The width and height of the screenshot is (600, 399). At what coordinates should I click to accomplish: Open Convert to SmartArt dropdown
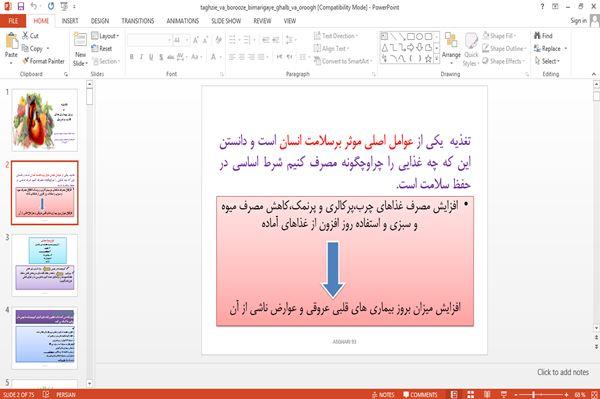point(343,61)
